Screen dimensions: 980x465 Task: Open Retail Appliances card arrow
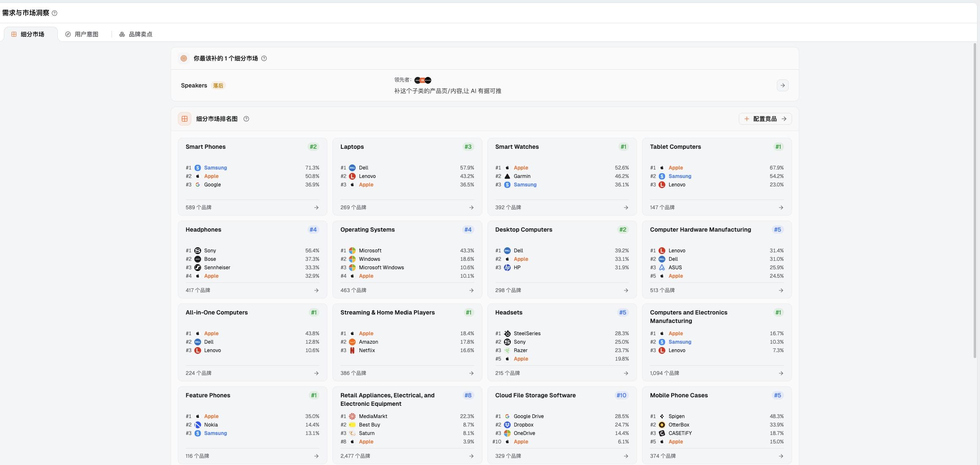471,456
